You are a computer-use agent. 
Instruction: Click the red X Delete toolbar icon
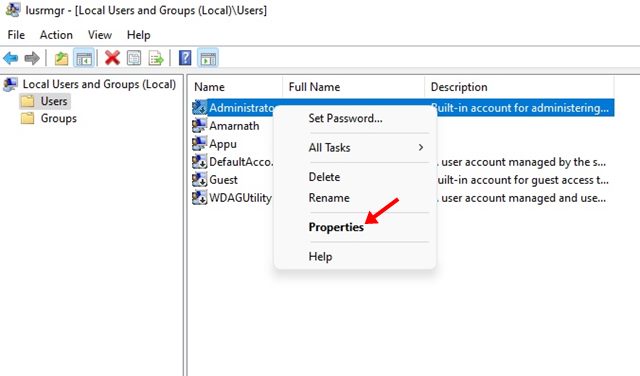tap(112, 58)
